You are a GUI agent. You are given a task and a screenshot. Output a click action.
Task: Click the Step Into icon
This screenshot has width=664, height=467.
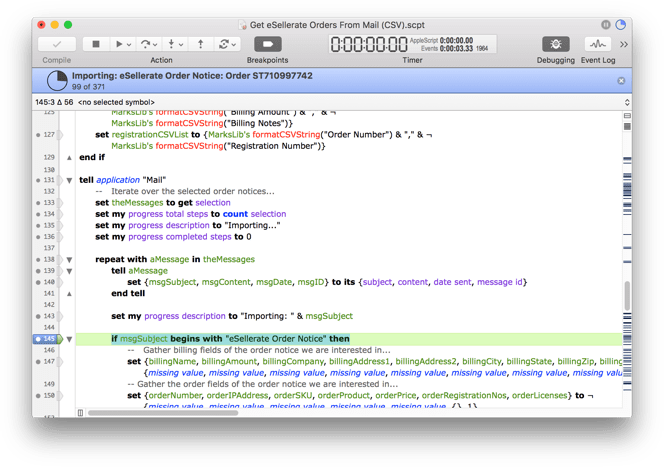[171, 44]
